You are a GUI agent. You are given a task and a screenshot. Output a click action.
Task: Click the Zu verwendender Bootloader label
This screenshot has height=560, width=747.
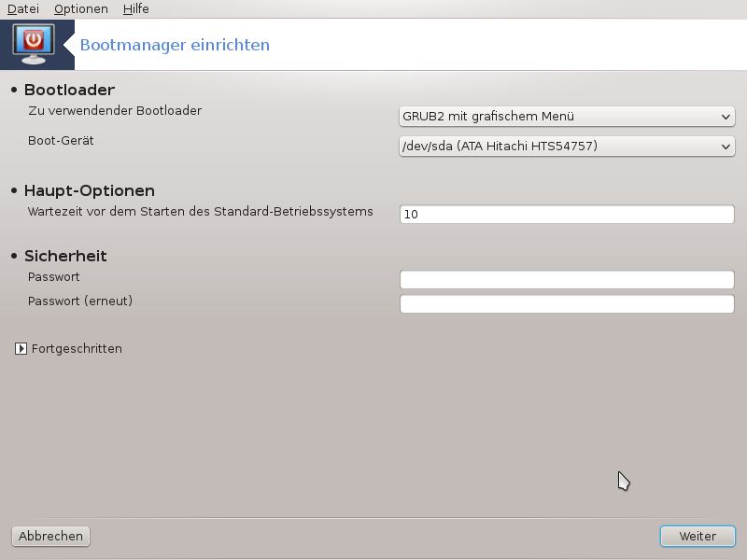click(x=115, y=110)
